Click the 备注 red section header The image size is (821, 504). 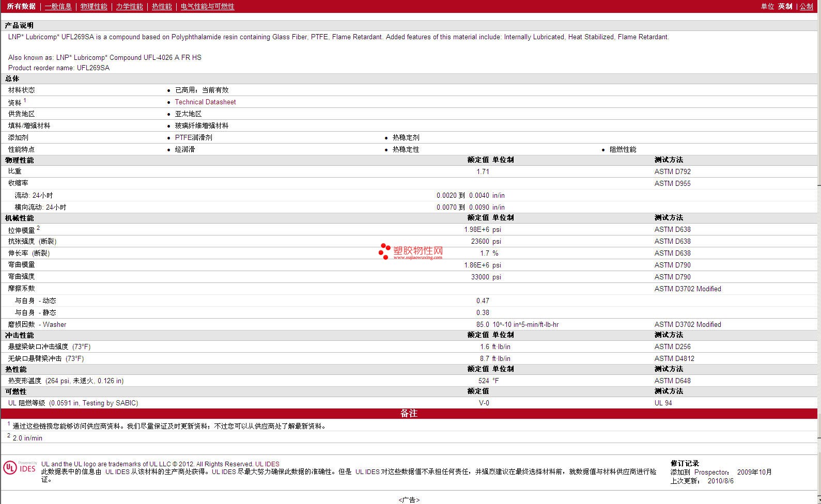tap(409, 413)
